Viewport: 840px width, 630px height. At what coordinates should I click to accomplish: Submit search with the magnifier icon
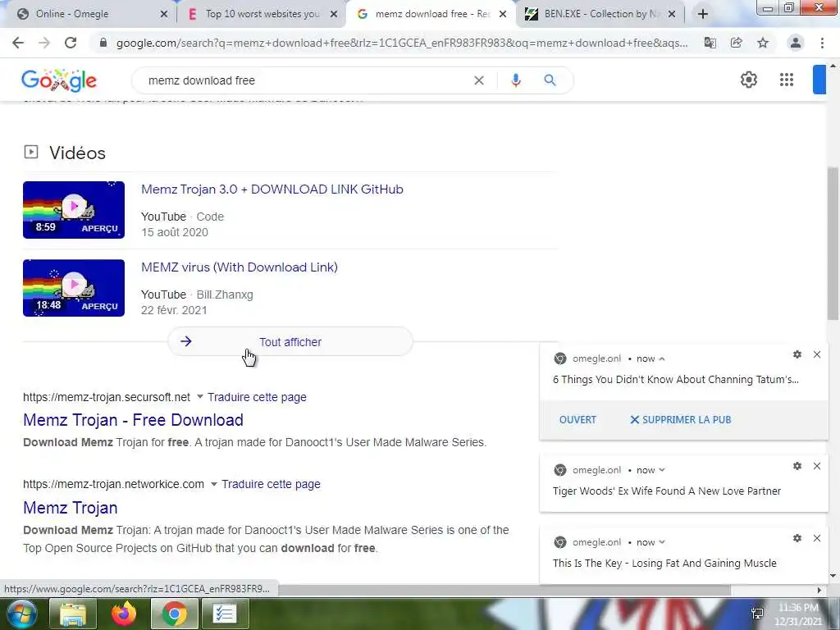click(x=550, y=80)
